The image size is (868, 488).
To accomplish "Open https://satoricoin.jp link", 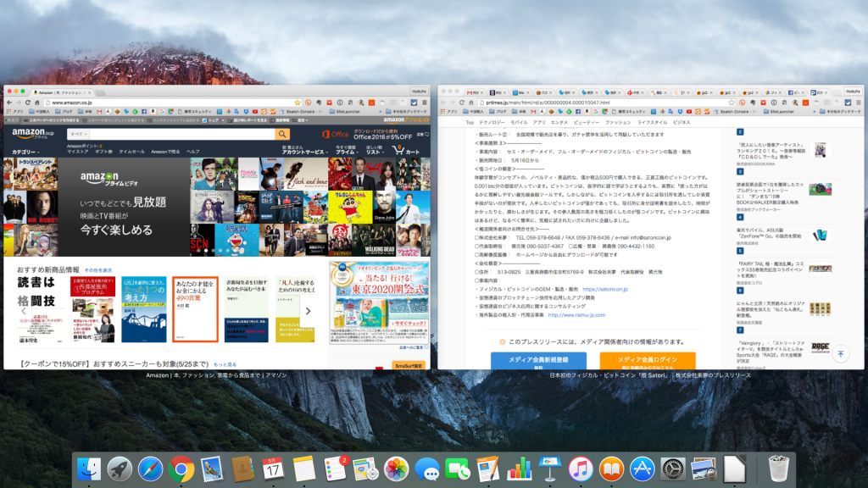I will [x=604, y=289].
